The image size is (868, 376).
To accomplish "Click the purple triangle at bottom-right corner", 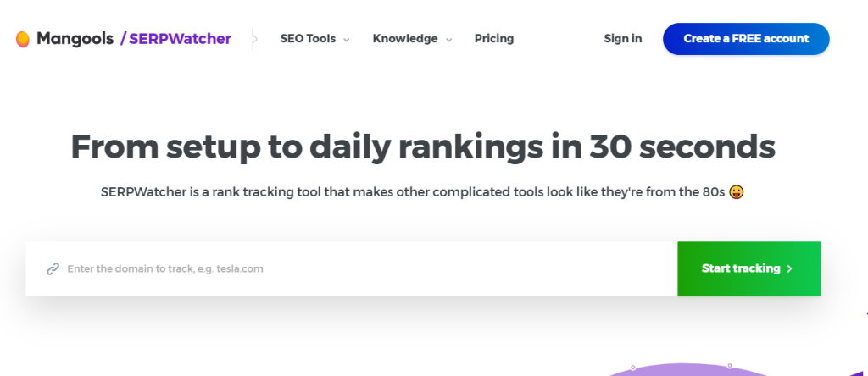I will (x=861, y=373).
